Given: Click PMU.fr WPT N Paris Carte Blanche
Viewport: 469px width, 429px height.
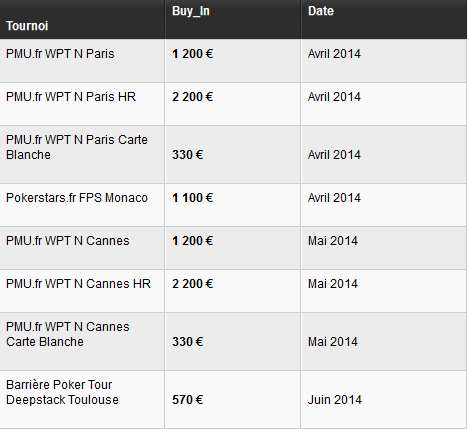Looking at the screenshot, I should pyautogui.click(x=77, y=147).
